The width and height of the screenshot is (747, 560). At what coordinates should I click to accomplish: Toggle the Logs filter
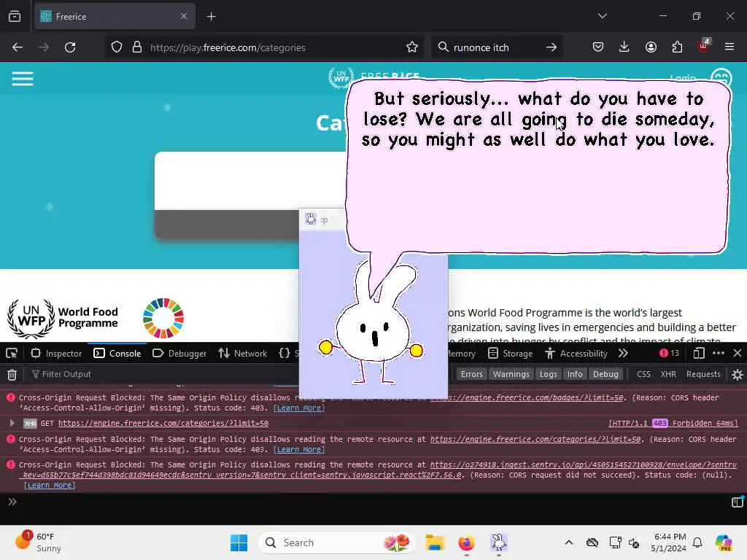[548, 374]
